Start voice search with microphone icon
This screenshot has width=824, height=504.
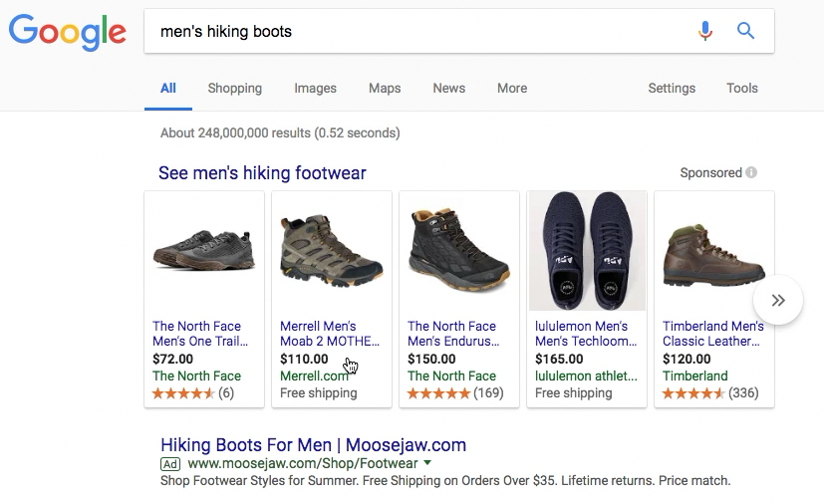pos(705,31)
